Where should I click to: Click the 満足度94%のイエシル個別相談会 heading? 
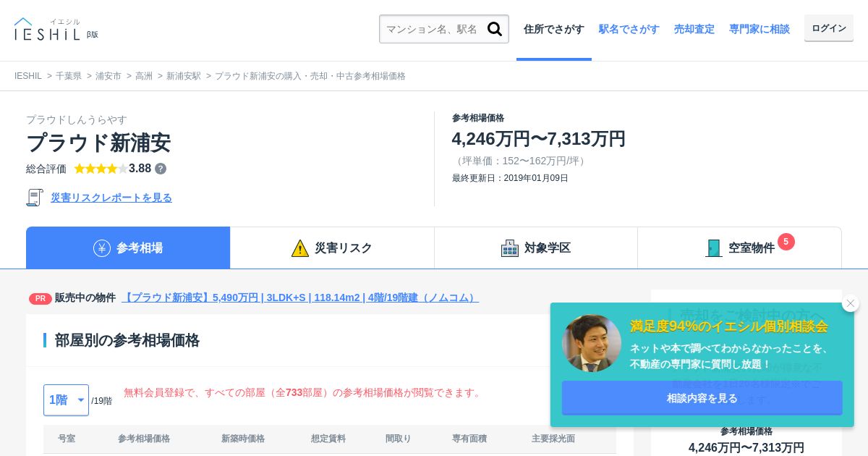pos(729,326)
